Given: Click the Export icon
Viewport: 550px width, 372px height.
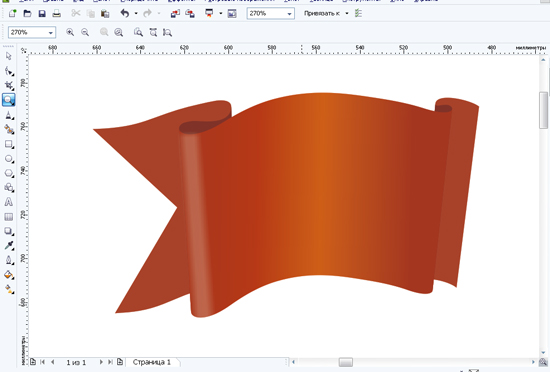Looking at the screenshot, I should click(190, 14).
